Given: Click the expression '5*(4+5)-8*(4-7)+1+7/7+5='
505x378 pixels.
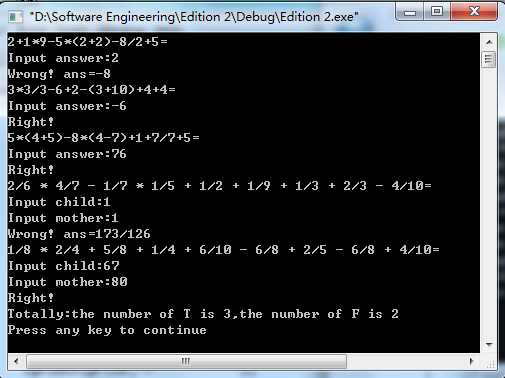Looking at the screenshot, I should 104,138.
